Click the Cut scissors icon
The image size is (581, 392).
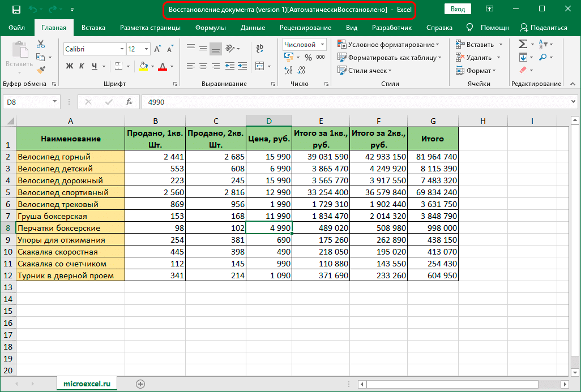click(41, 45)
